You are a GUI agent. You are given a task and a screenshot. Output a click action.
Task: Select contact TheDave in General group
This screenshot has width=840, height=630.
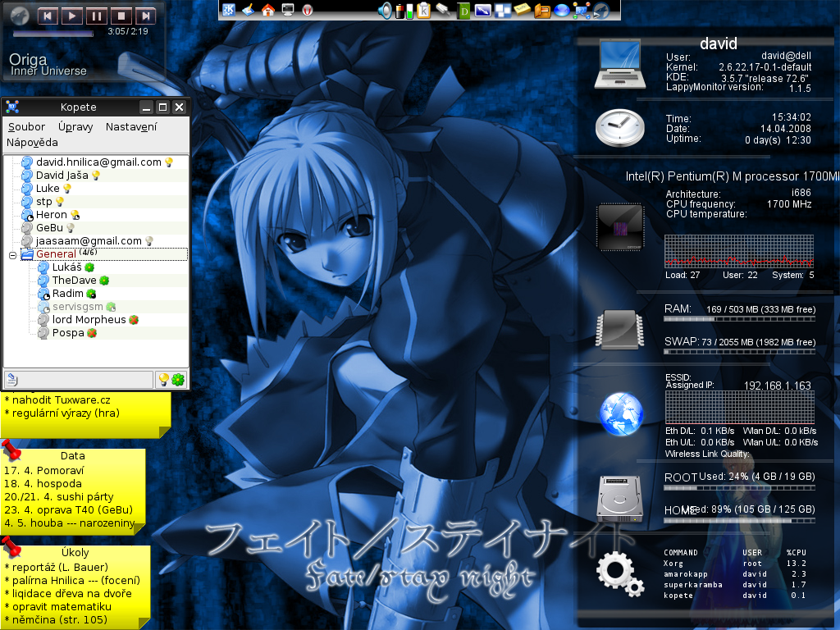pyautogui.click(x=74, y=281)
